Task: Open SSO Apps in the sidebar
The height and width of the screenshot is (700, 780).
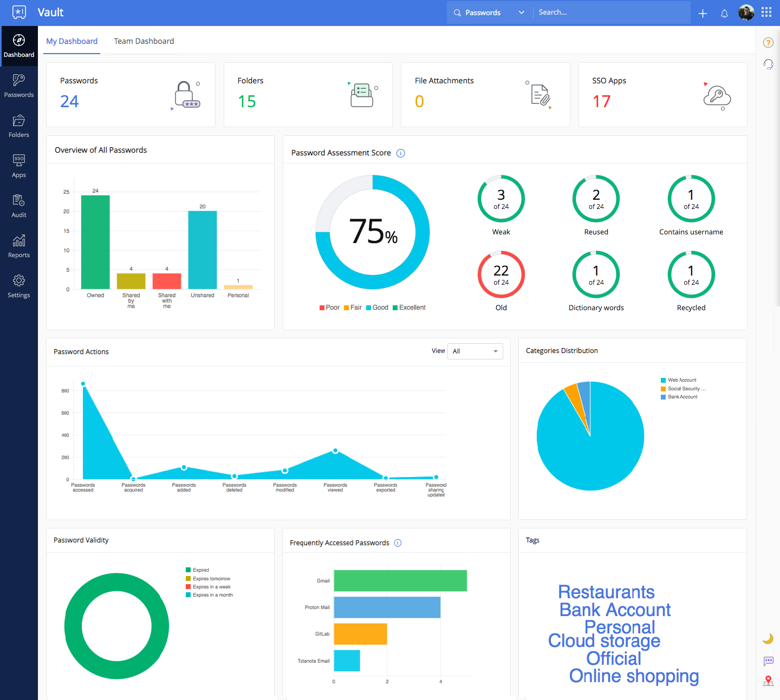Action: 19,166
